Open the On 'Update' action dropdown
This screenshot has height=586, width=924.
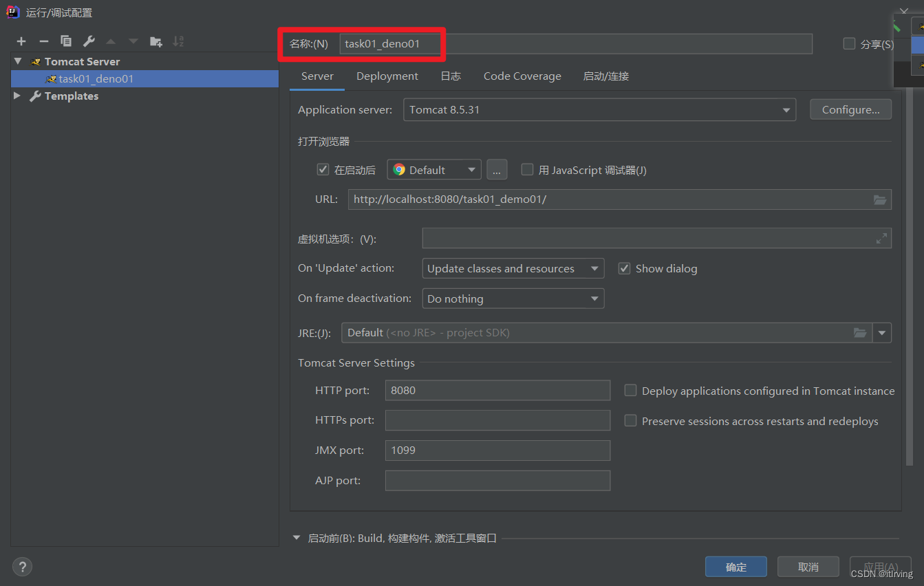point(513,269)
